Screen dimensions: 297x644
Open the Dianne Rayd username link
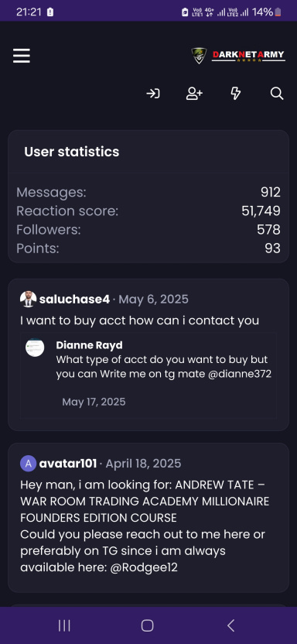[x=89, y=345]
